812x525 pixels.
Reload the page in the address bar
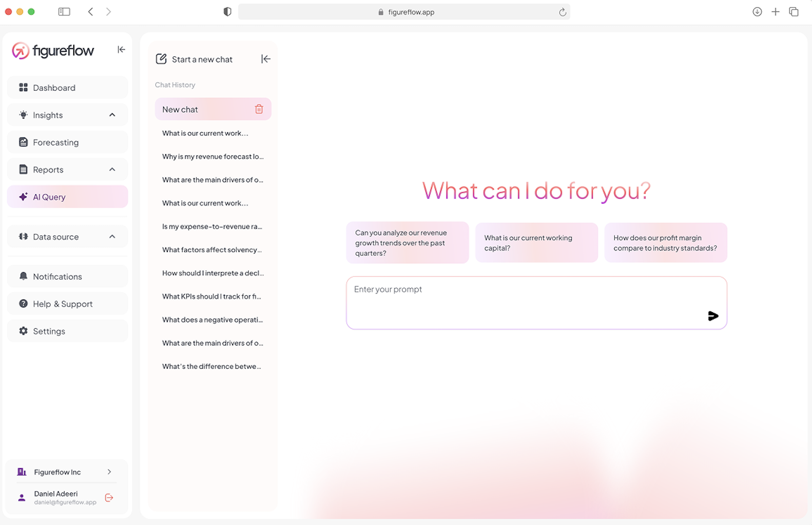562,12
